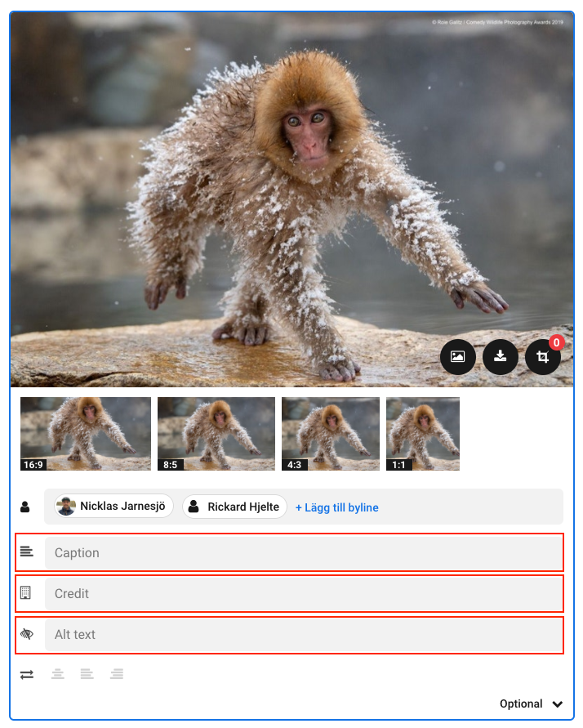Choose the 8:5 crop thumbnail
This screenshot has width=583, height=728.
(216, 434)
